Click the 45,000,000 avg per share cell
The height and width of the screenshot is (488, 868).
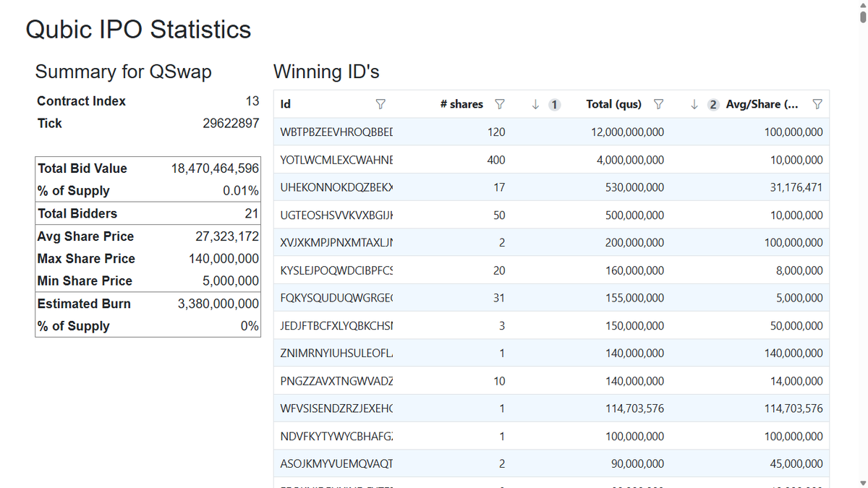click(x=750, y=464)
